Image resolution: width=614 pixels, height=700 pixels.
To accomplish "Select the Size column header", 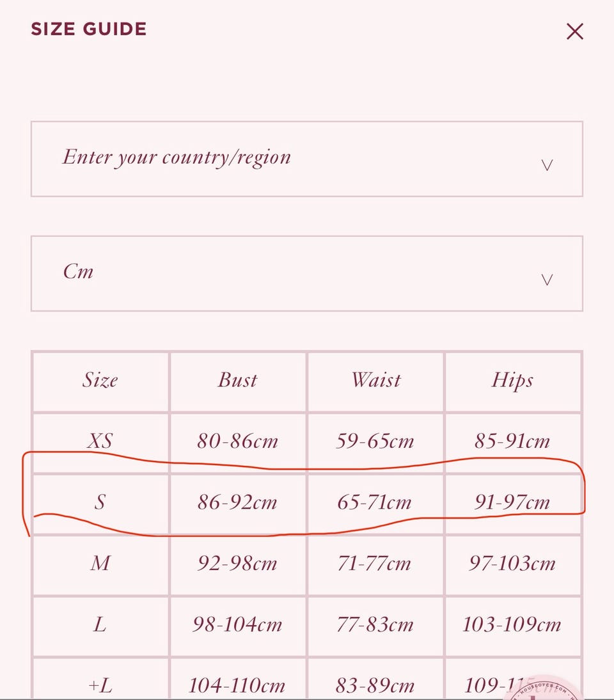I will [100, 381].
